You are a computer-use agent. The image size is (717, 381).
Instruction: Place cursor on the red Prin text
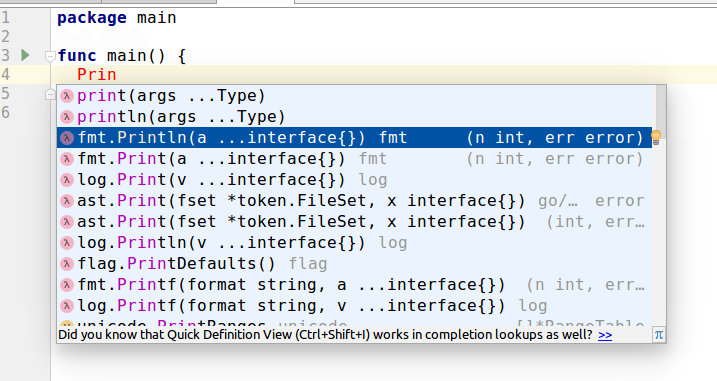(96, 75)
